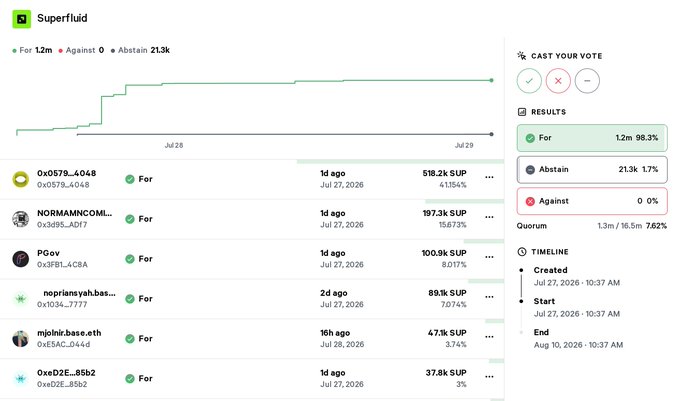The height and width of the screenshot is (401, 680).
Task: Toggle the Against series in chart legend
Action: (x=81, y=50)
